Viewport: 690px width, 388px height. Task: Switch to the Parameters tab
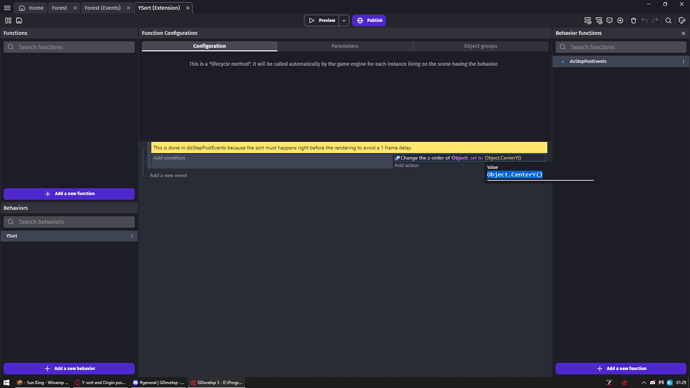(x=345, y=46)
